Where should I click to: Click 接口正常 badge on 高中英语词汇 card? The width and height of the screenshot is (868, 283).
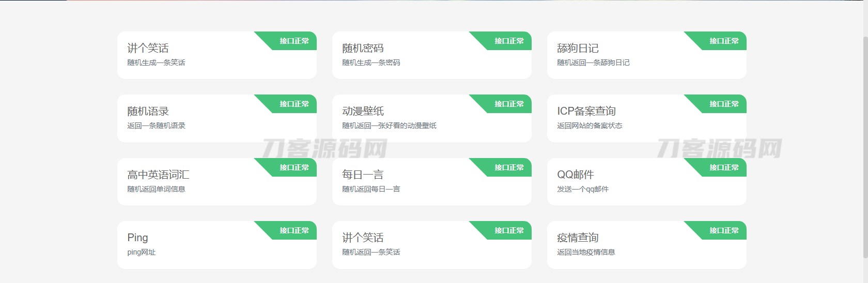[294, 167]
